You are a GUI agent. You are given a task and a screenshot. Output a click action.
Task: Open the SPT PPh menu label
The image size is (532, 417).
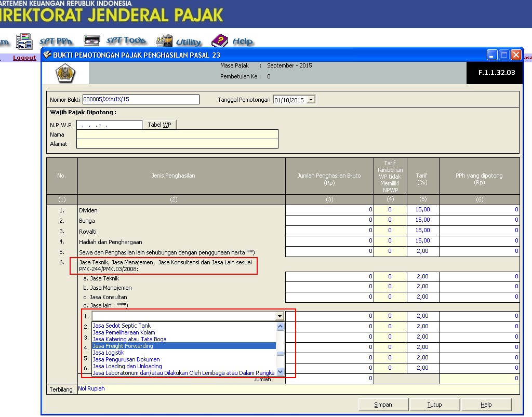[x=56, y=42]
